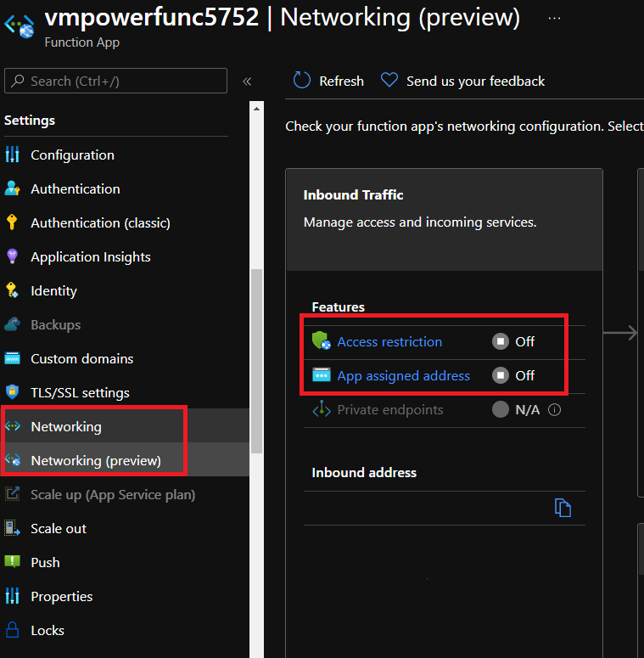The width and height of the screenshot is (644, 658).
Task: Open Application Insights
Action: coord(91,257)
